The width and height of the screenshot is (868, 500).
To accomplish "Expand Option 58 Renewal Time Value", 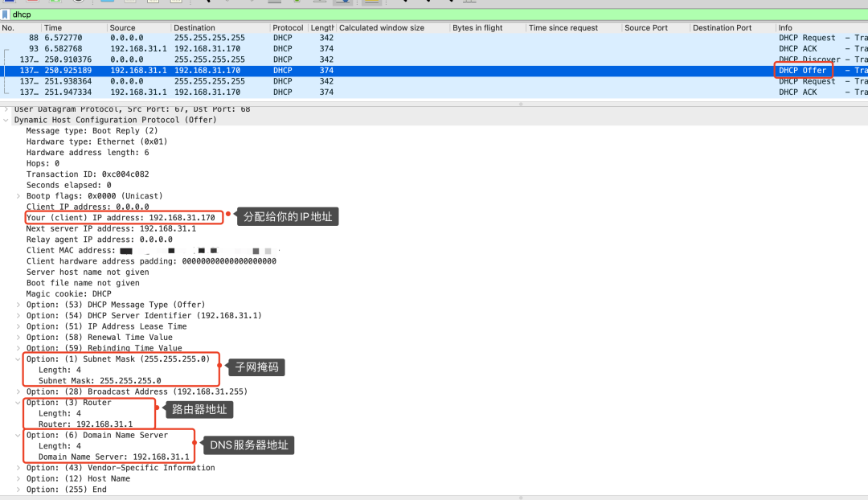I will pyautogui.click(x=18, y=337).
